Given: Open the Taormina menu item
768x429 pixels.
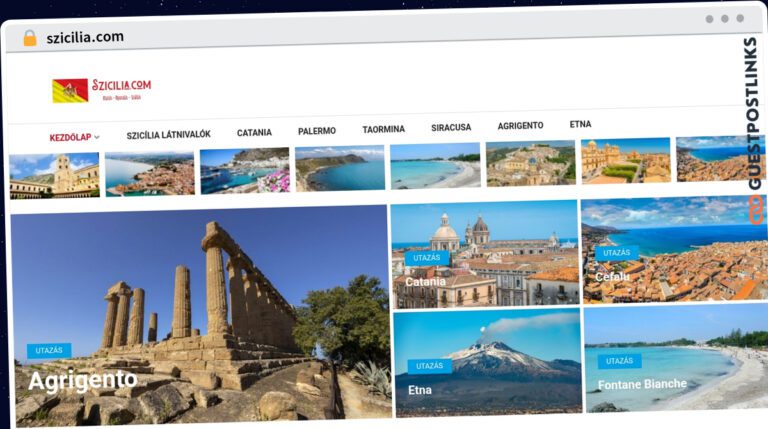Looking at the screenshot, I should click(384, 129).
